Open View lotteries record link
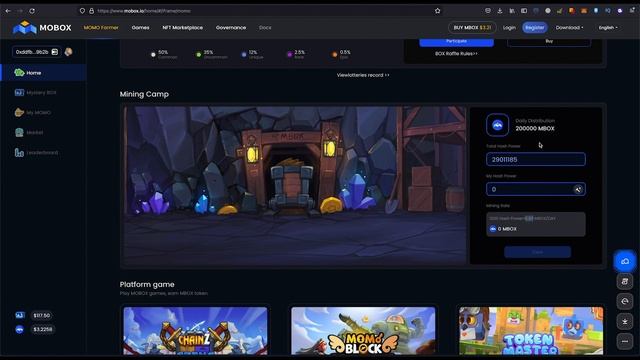This screenshot has width=640, height=360. (x=363, y=75)
